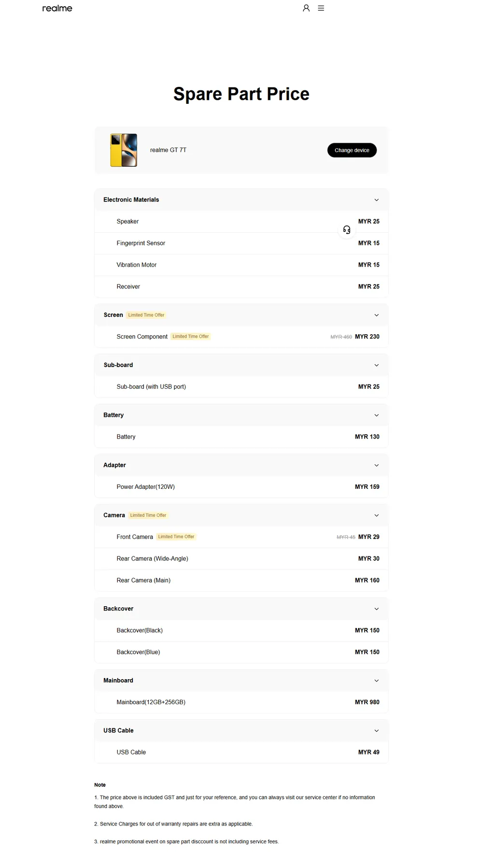Open the customer support headset icon
483x868 pixels.
coord(347,229)
